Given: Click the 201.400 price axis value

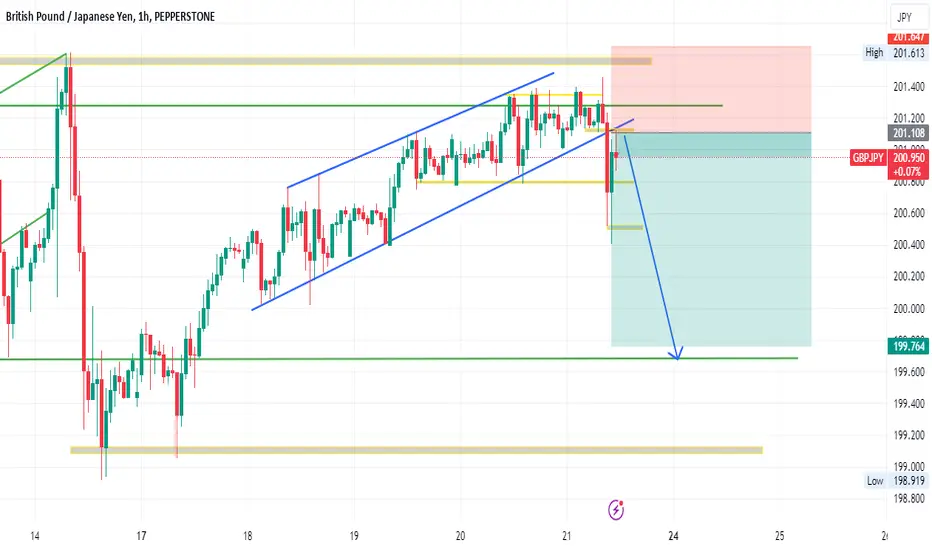Looking at the screenshot, I should pos(909,87).
